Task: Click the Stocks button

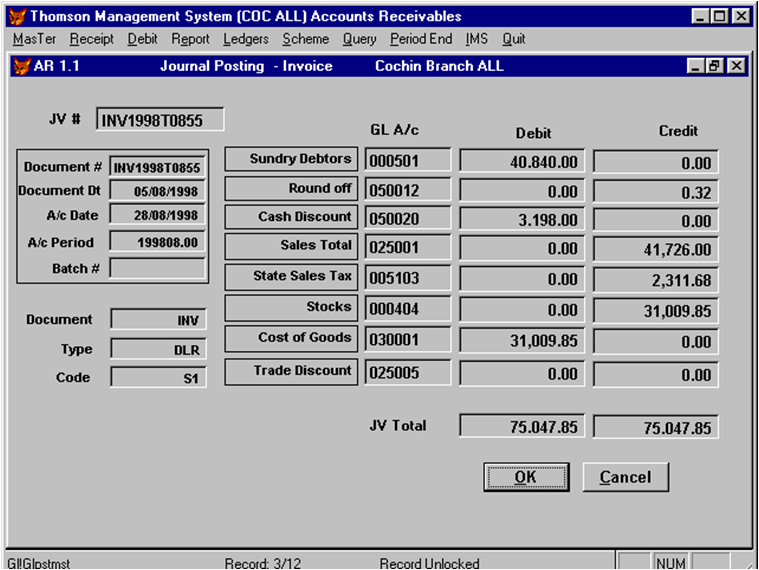Action: 291,308
